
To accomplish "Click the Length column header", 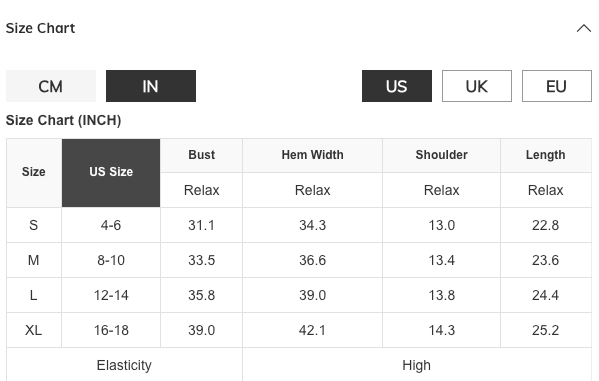I will click(x=546, y=155).
